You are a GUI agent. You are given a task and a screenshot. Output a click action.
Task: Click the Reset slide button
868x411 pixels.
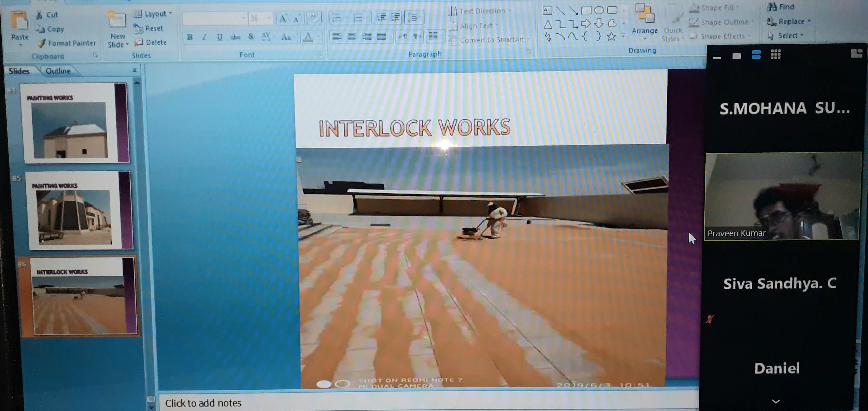click(x=149, y=28)
